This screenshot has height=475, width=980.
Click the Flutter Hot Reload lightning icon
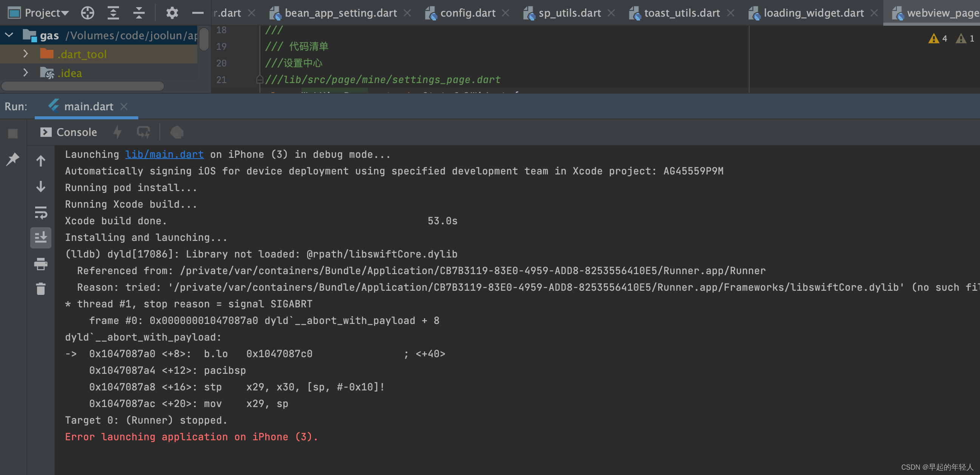[117, 133]
